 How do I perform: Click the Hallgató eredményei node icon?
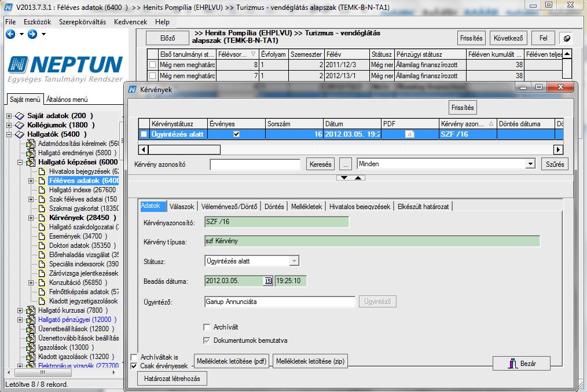coord(31,153)
